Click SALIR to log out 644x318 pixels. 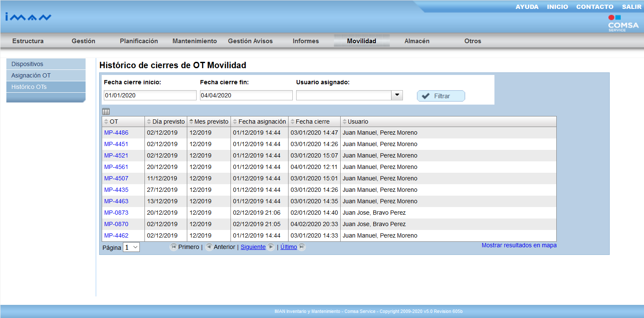point(631,7)
